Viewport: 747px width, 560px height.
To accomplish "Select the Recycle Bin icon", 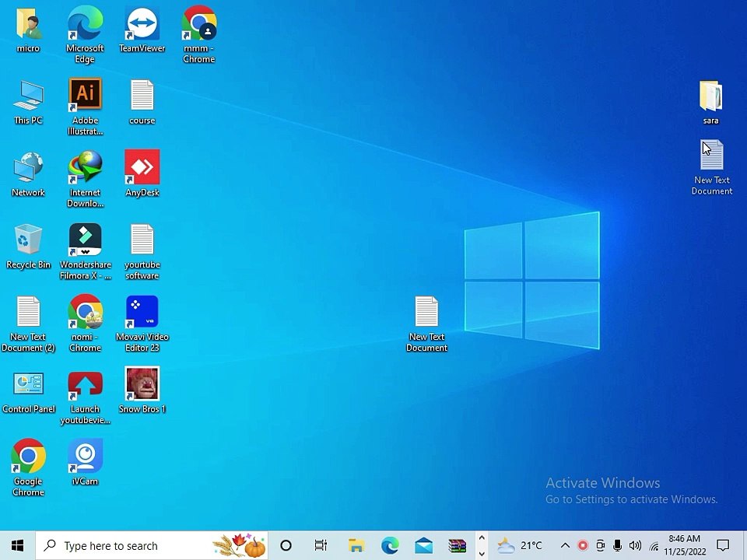I will (x=28, y=247).
